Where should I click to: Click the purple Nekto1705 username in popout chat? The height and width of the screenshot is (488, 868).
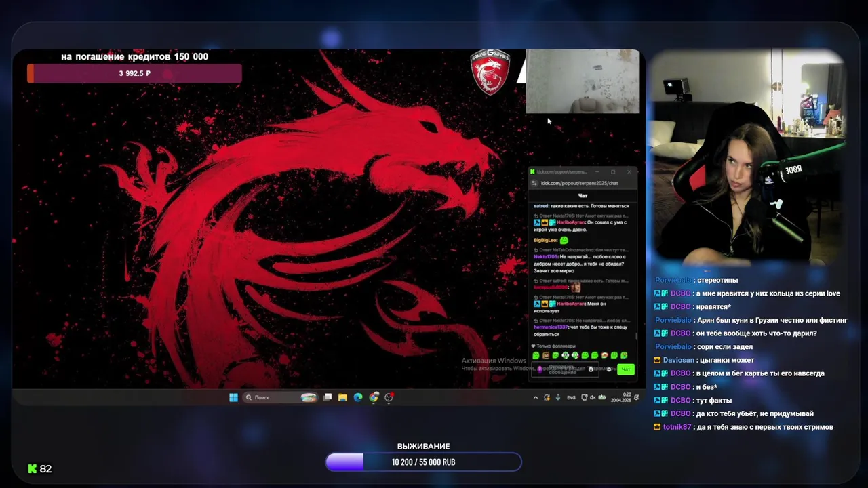(545, 257)
